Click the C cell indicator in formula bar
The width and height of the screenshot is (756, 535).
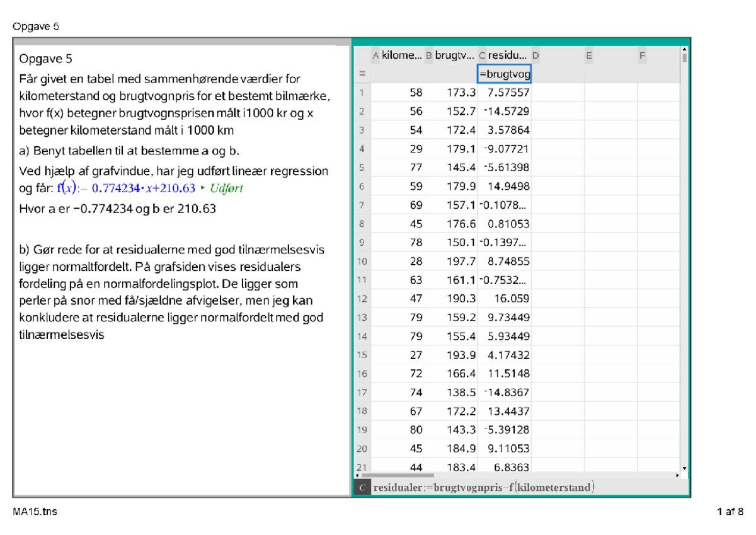tap(362, 486)
